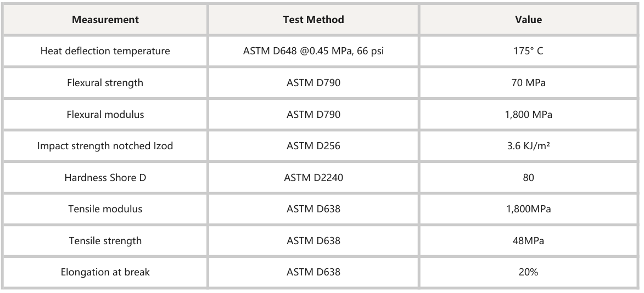
Task: Click the Flexural strength cell
Action: click(x=105, y=82)
